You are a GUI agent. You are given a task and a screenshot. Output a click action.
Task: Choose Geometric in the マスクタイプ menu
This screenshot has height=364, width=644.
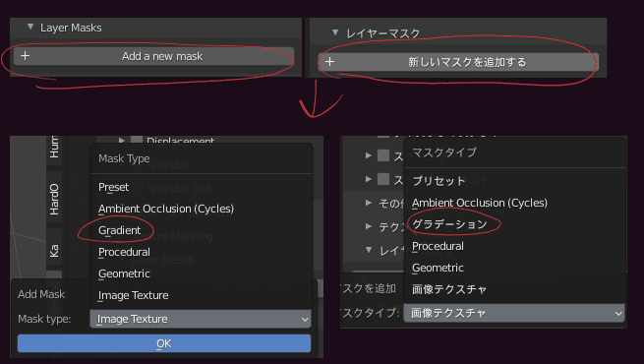click(438, 268)
